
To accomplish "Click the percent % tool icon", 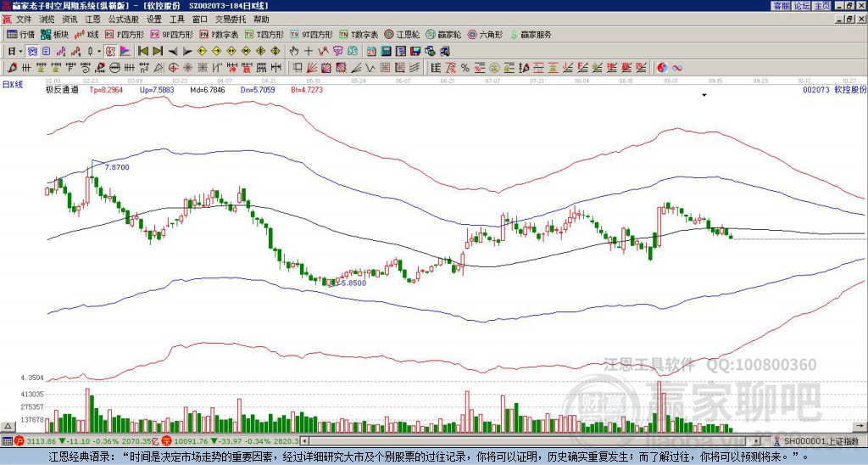I will pyautogui.click(x=465, y=68).
